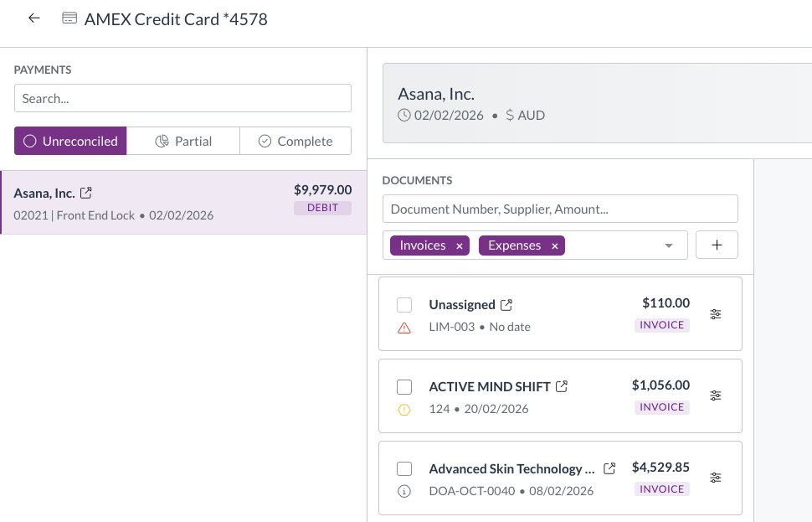The image size is (812, 522).
Task: Switch to the Partial tab
Action: (183, 142)
